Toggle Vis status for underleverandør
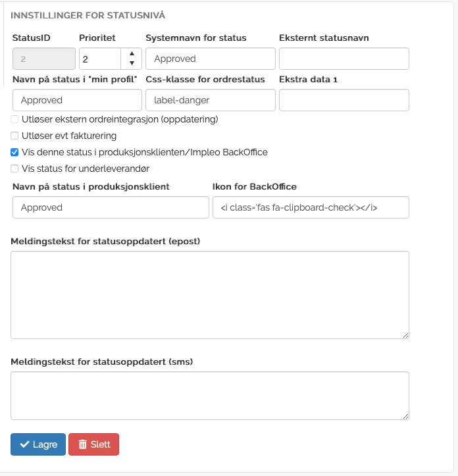 pos(14,169)
